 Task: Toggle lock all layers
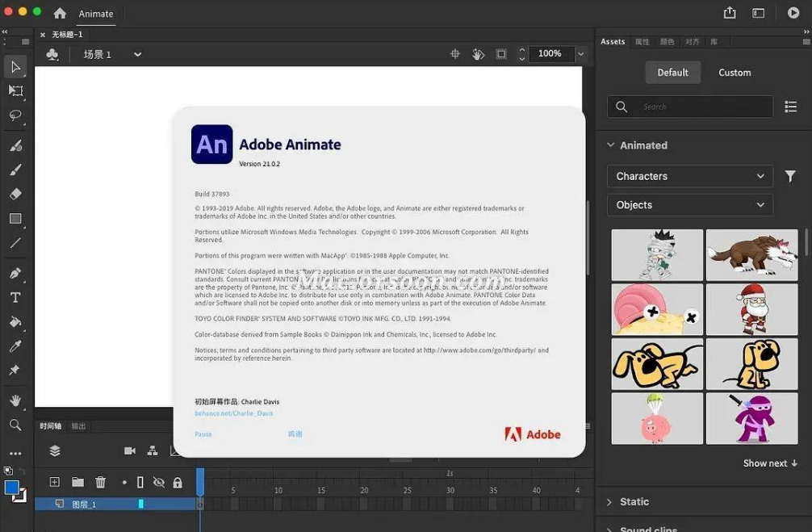tap(178, 482)
